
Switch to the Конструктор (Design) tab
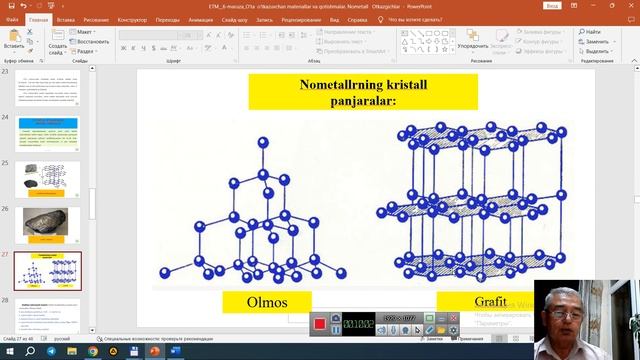(x=132, y=20)
